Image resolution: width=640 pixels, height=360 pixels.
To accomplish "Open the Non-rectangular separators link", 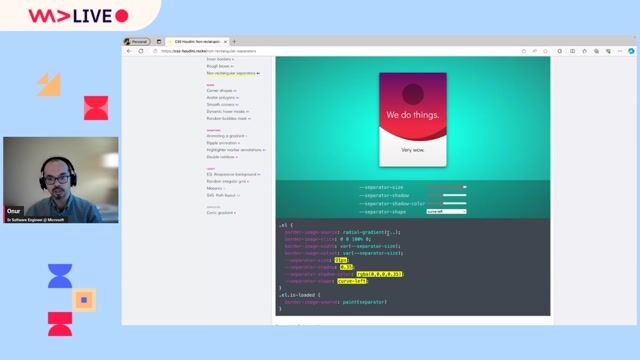I will 233,73.
